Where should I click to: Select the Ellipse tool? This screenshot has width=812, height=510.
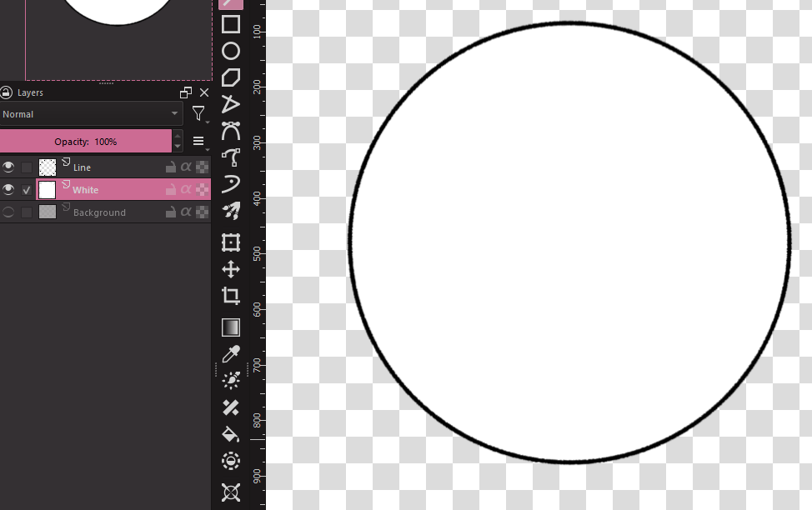point(231,51)
